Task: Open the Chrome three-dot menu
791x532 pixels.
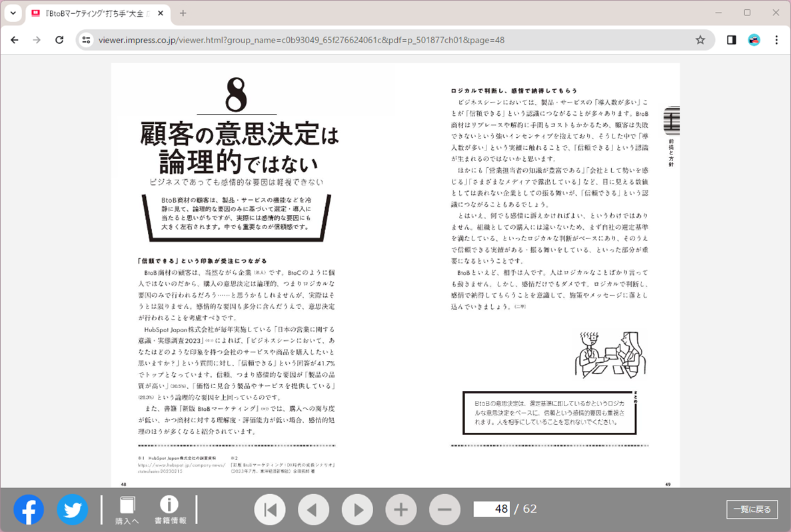Action: (x=776, y=40)
